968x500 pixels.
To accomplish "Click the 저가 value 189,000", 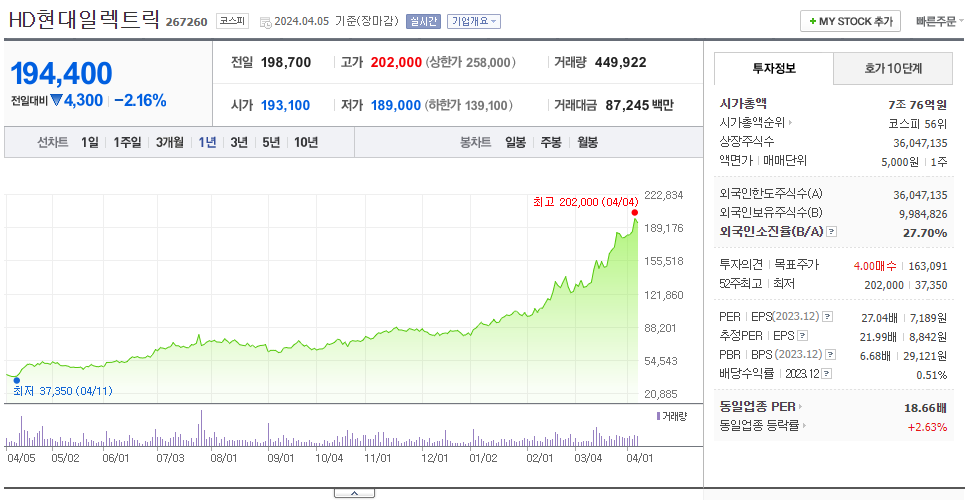I will [396, 106].
